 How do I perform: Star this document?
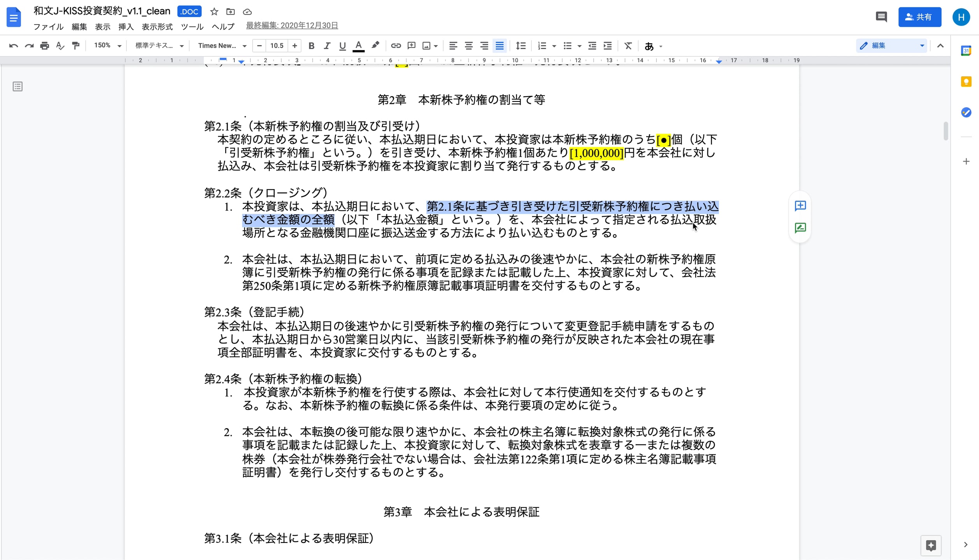pos(214,12)
